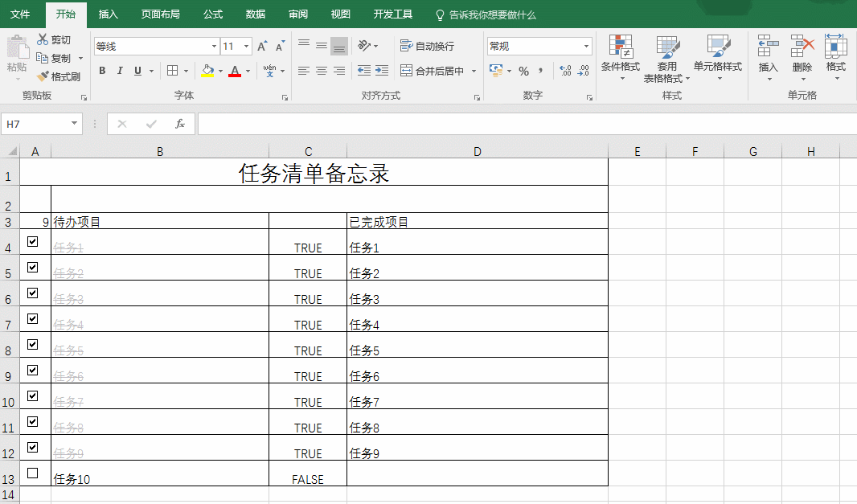Click the 删除 cells button

[802, 59]
